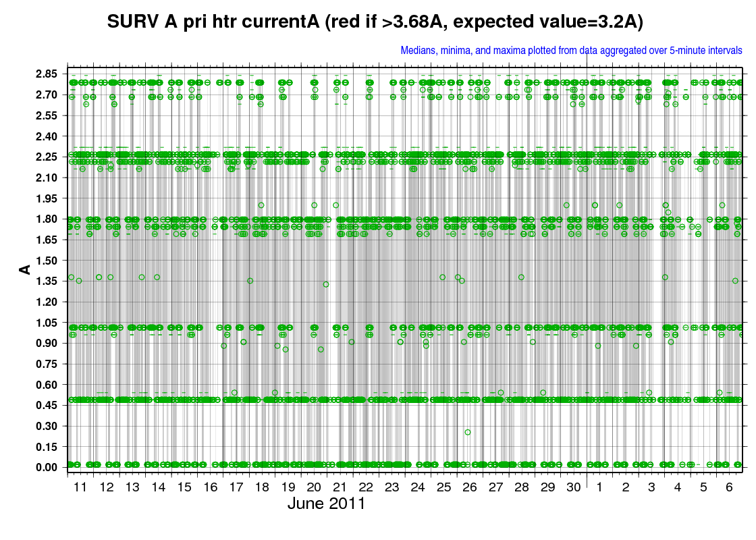This screenshot has height=540, width=756.
Task: Click the July date label 5
Action: point(703,487)
